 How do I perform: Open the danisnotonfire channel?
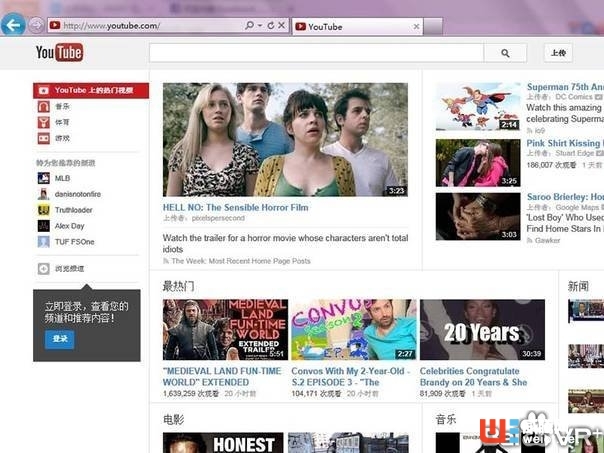pyautogui.click(x=78, y=194)
